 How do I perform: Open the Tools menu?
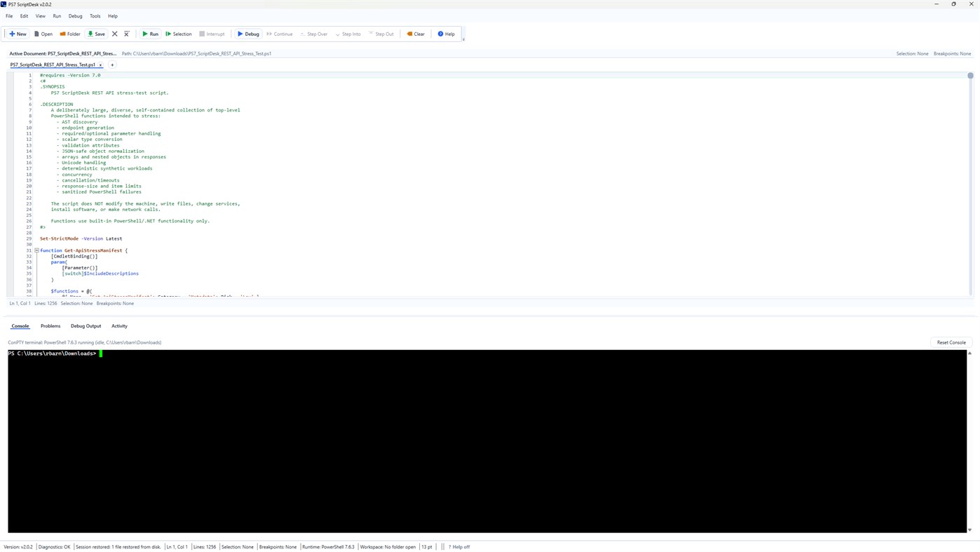[95, 16]
